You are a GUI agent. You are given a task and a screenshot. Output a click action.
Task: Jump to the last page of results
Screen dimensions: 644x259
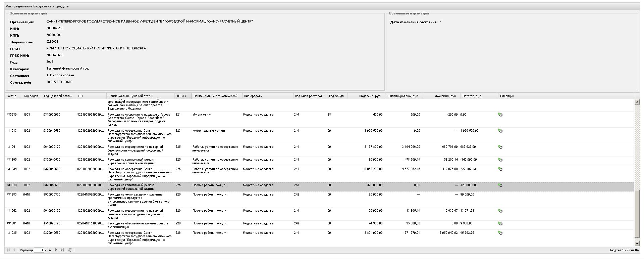click(x=62, y=250)
